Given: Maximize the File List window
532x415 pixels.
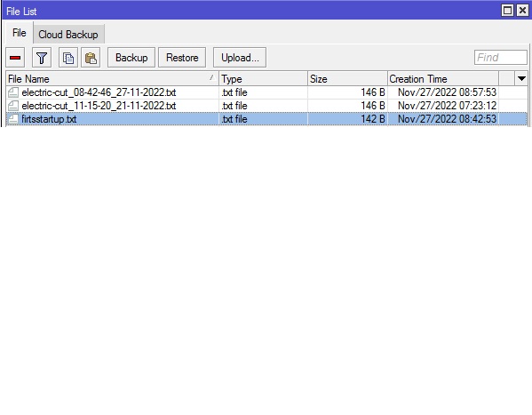Looking at the screenshot, I should (x=507, y=11).
